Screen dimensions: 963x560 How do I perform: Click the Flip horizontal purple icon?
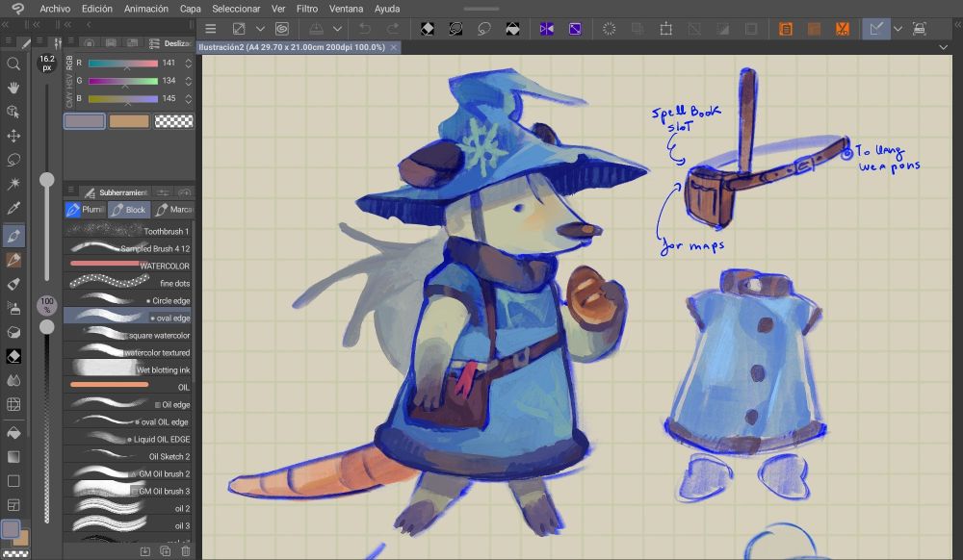click(547, 29)
